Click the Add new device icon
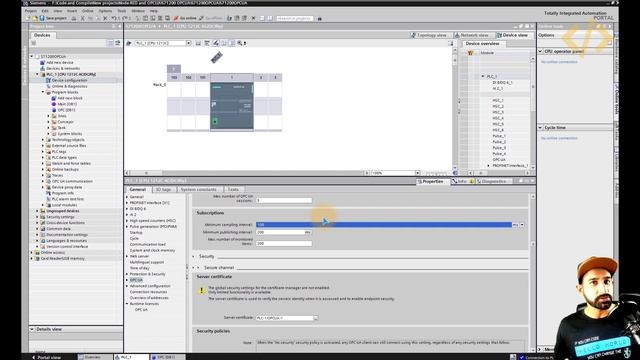Screen dimensions: 640x360 (x=42, y=62)
